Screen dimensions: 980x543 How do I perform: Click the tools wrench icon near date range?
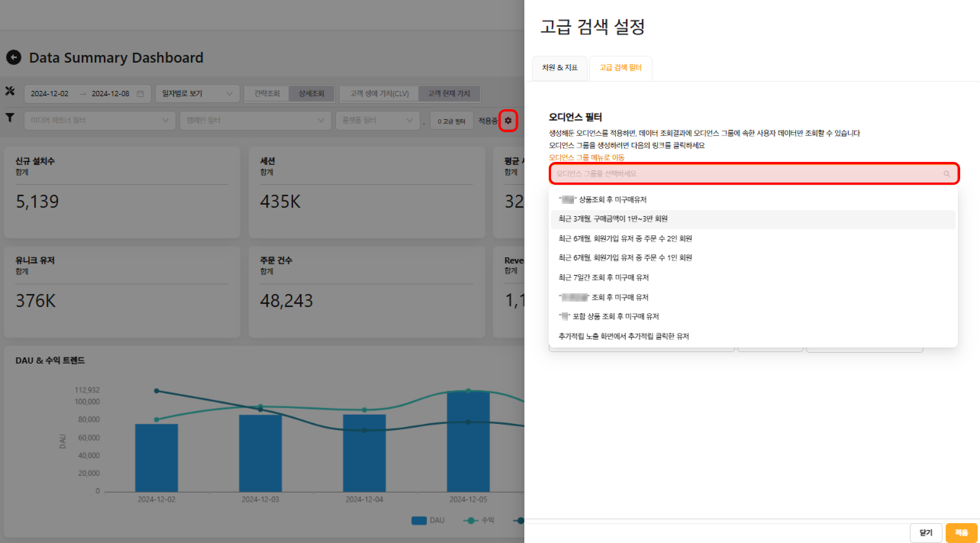click(x=10, y=91)
